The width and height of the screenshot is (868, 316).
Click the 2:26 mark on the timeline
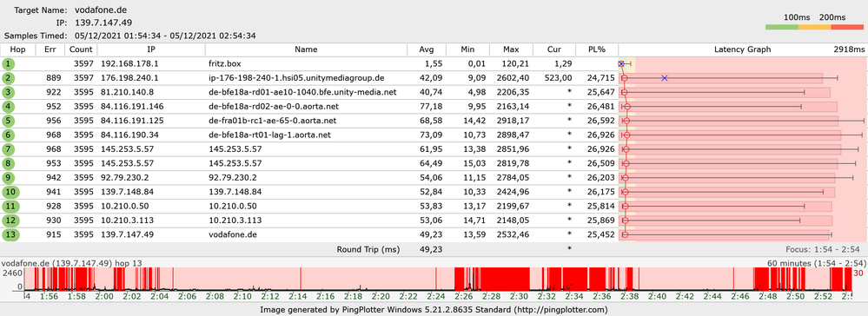click(464, 296)
